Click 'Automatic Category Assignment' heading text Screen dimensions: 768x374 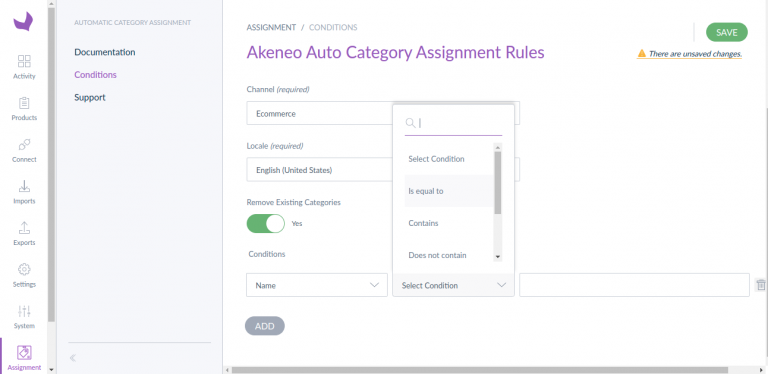pos(133,23)
